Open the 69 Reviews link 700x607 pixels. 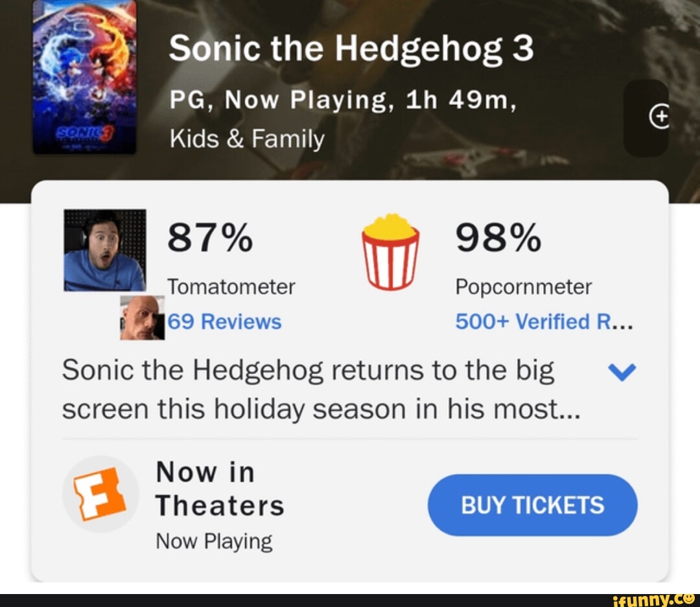[x=224, y=321]
